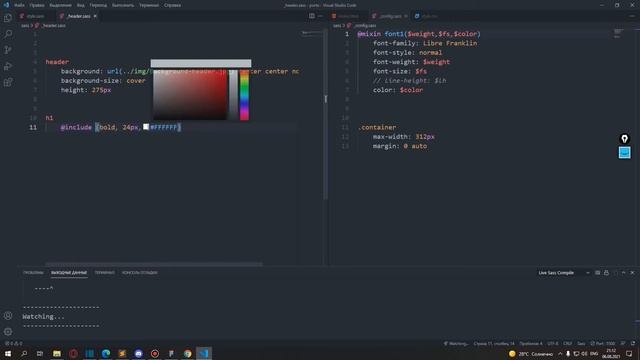The height and width of the screenshot is (360, 640).
Task: Close the _header.sass tab
Action: [95, 16]
